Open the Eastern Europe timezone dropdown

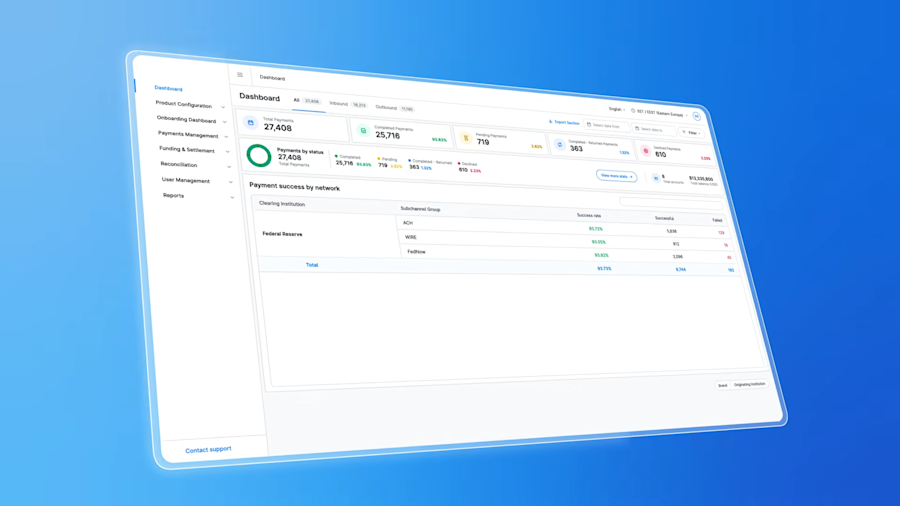pyautogui.click(x=659, y=112)
